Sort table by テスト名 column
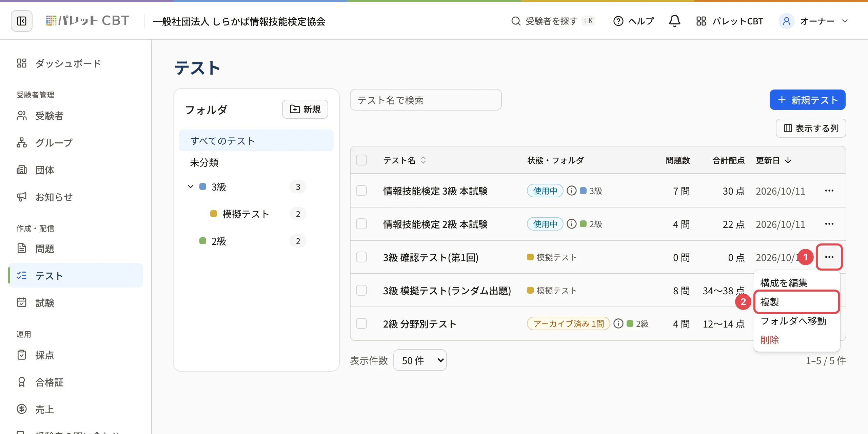The width and height of the screenshot is (868, 434). click(405, 160)
